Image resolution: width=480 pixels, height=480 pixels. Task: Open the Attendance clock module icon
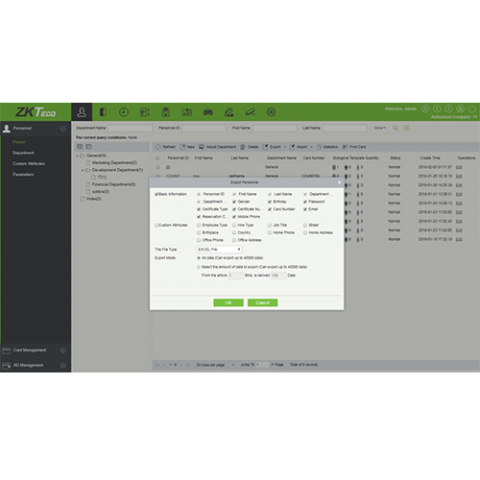pyautogui.click(x=124, y=112)
